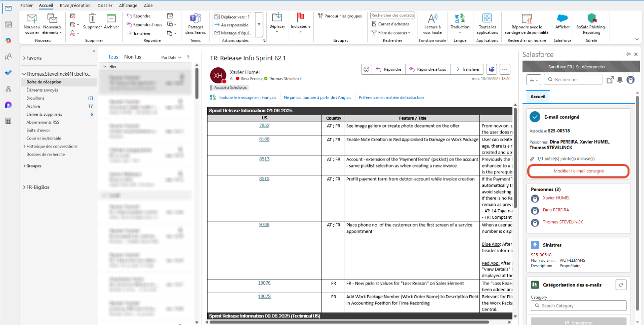The height and width of the screenshot is (325, 644).
Task: Switch to the Dossier tab
Action: (x=105, y=5)
